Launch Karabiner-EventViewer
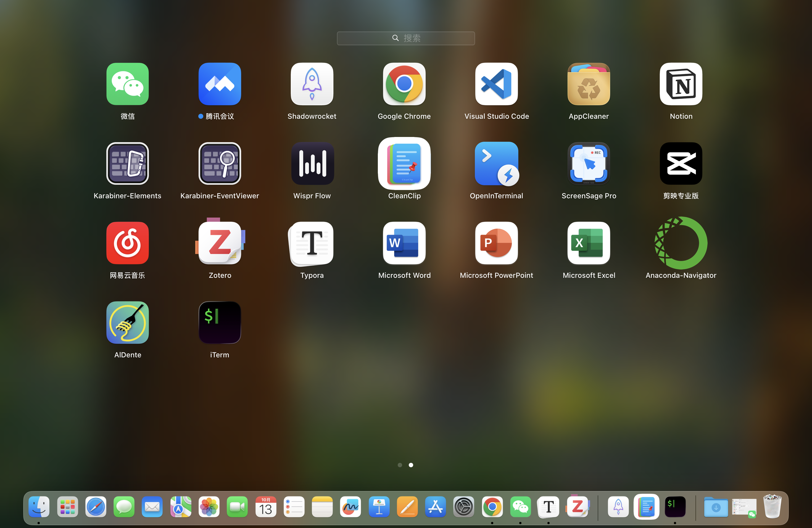The width and height of the screenshot is (812, 528). point(220,163)
